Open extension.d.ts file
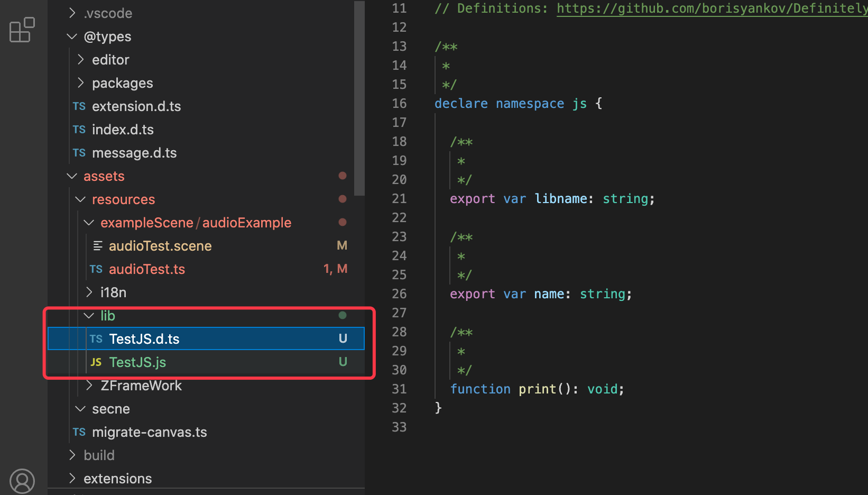 136,106
